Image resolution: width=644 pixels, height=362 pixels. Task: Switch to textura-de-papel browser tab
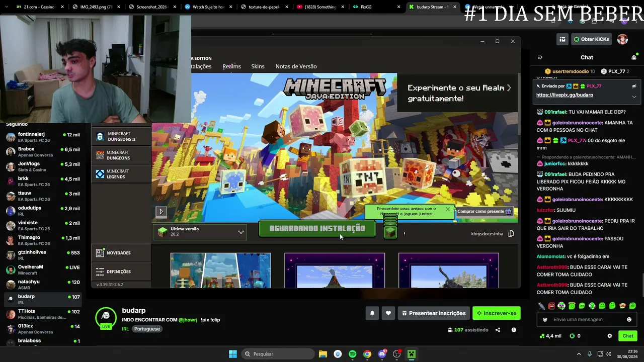264,7
